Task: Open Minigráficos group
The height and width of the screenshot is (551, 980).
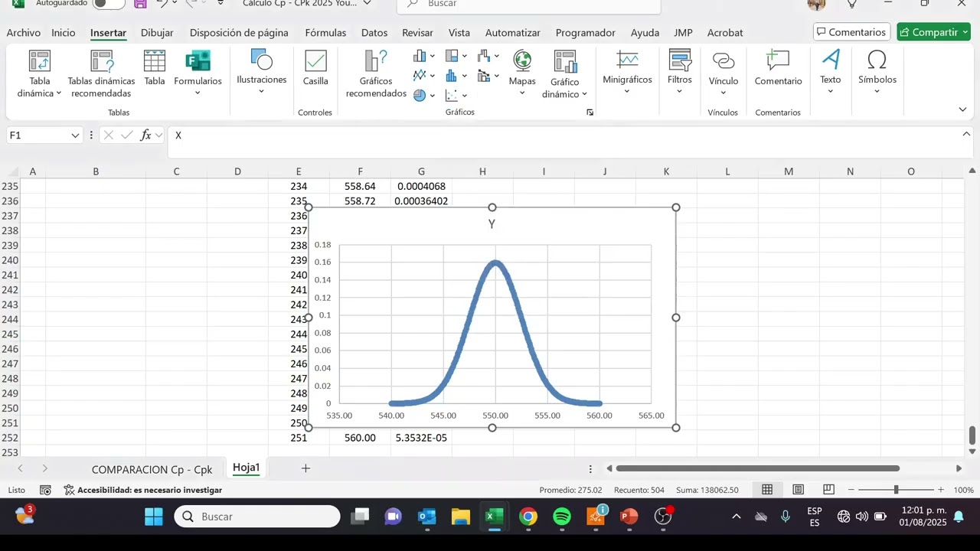Action: 627,73
